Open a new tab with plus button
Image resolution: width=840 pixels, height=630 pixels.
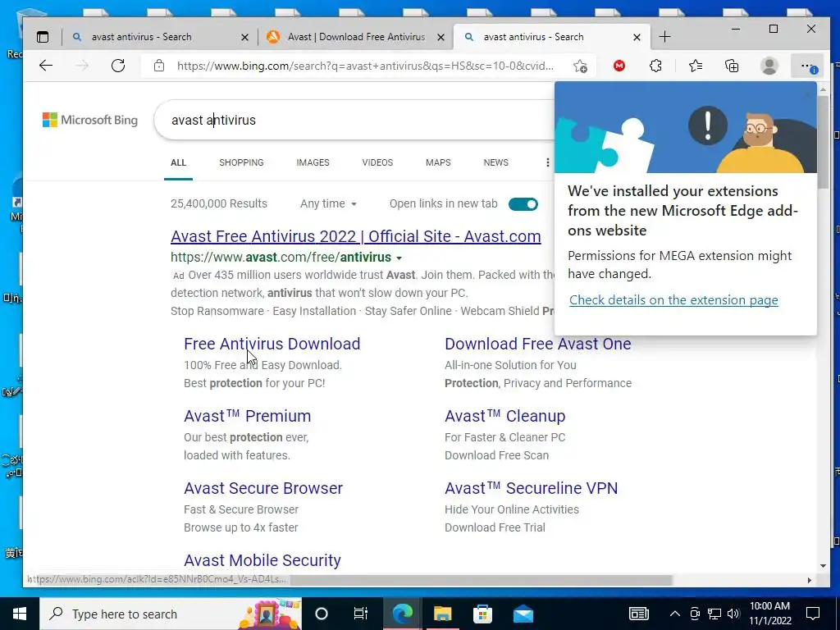pyautogui.click(x=664, y=37)
